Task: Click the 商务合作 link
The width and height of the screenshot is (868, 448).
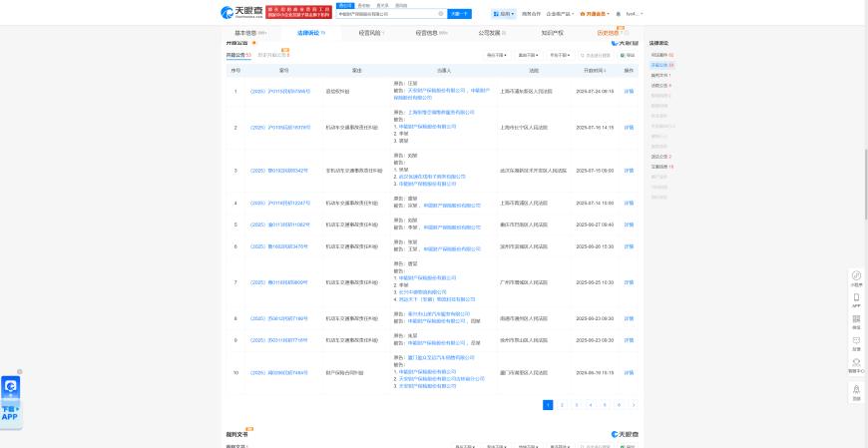Action: click(x=531, y=14)
